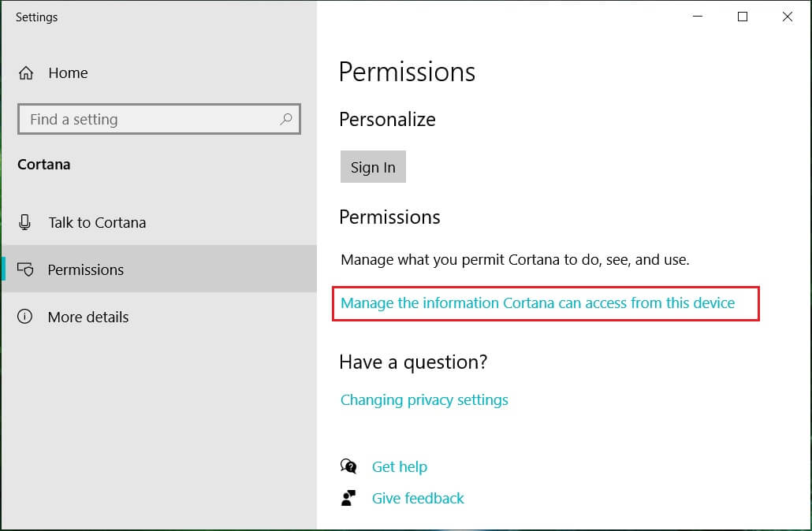Maximize the Settings window
This screenshot has width=812, height=531.
[742, 17]
